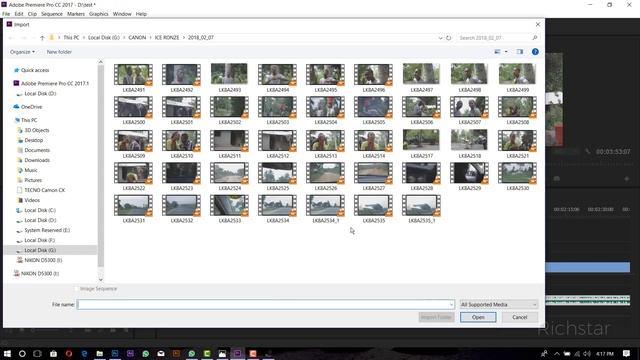Open the All Supported Media file type dropdown
This screenshot has height=360, width=640.
[x=499, y=304]
